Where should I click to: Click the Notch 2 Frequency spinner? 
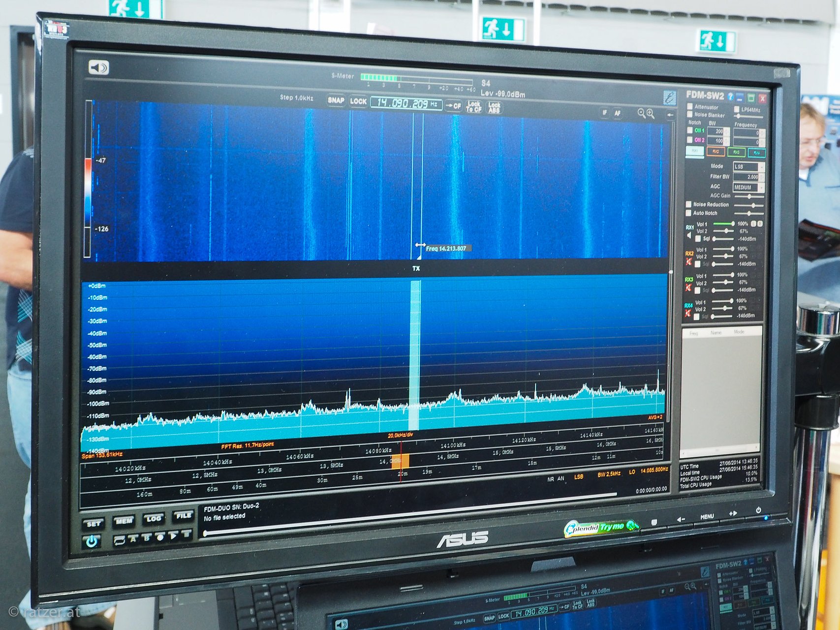(749, 143)
